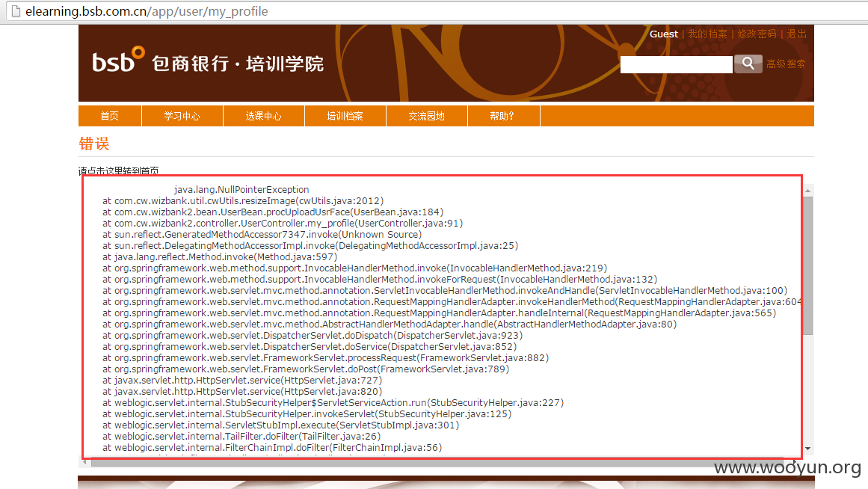The image size is (868, 489).
Task: Click the 退出 logout link
Action: pos(796,34)
